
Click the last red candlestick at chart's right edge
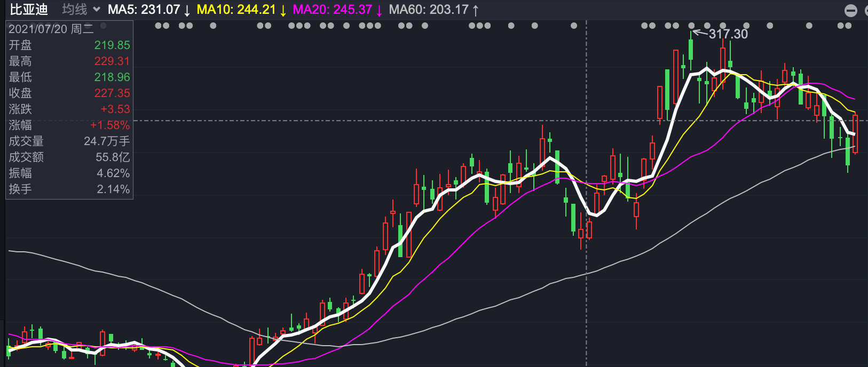(x=855, y=134)
